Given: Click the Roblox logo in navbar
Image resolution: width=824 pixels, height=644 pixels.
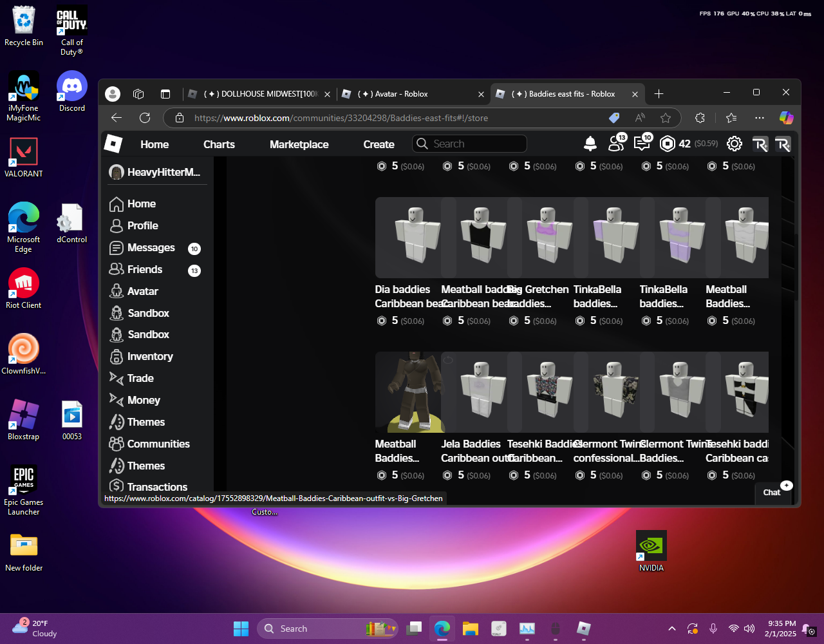Looking at the screenshot, I should point(113,144).
